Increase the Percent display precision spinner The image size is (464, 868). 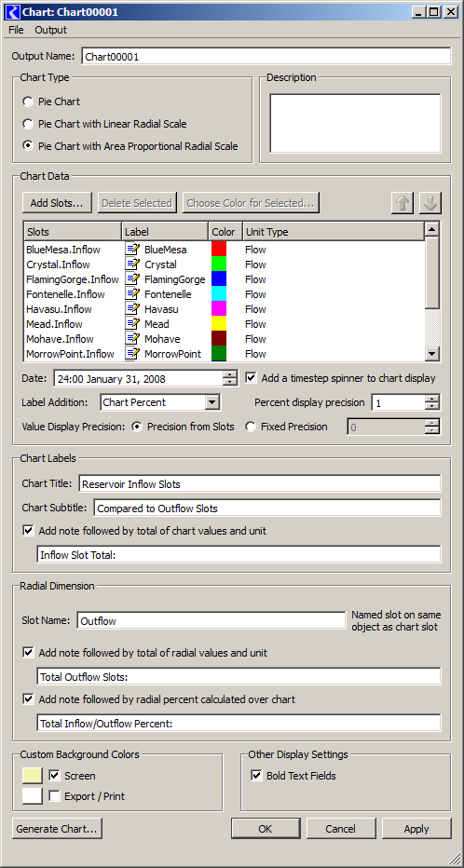click(x=432, y=399)
